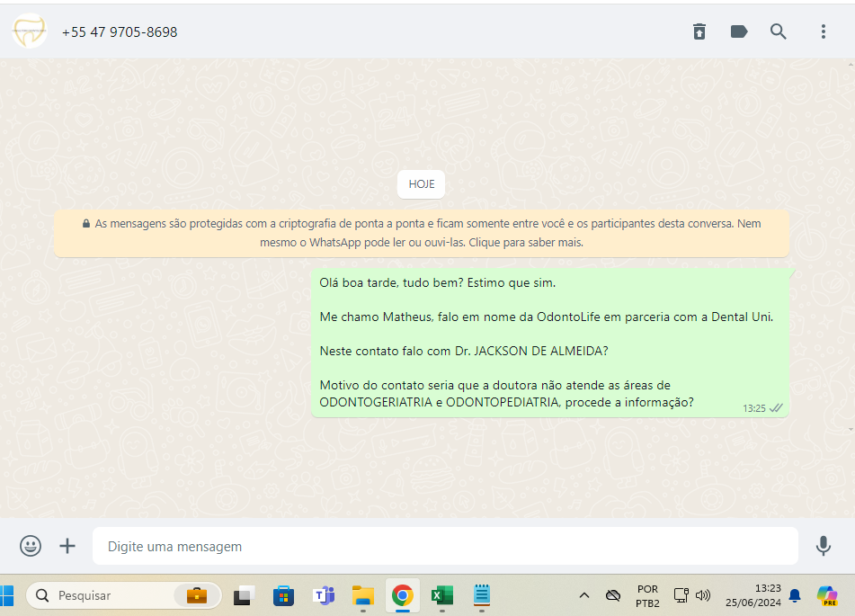Switch to Google Chrome on taskbar
Image resolution: width=855 pixels, height=616 pixels.
pos(403,595)
